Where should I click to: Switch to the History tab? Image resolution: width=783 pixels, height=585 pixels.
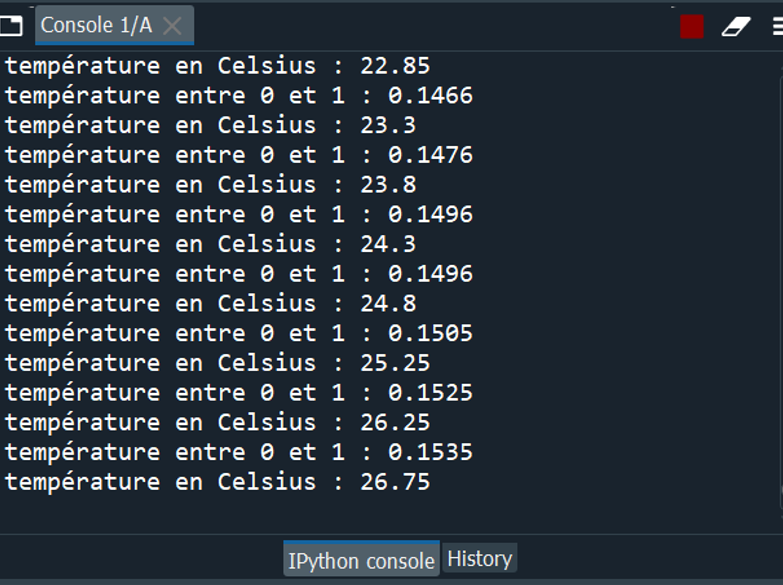point(479,559)
